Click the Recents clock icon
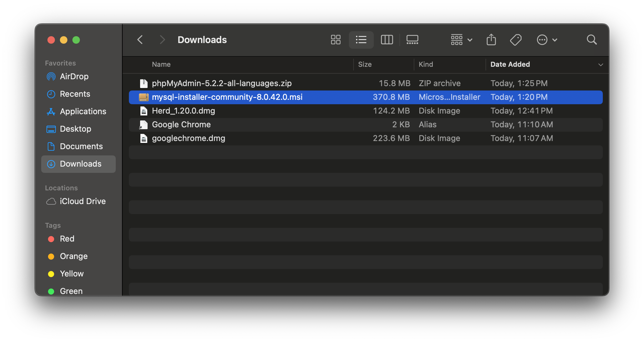The image size is (644, 342). 51,94
